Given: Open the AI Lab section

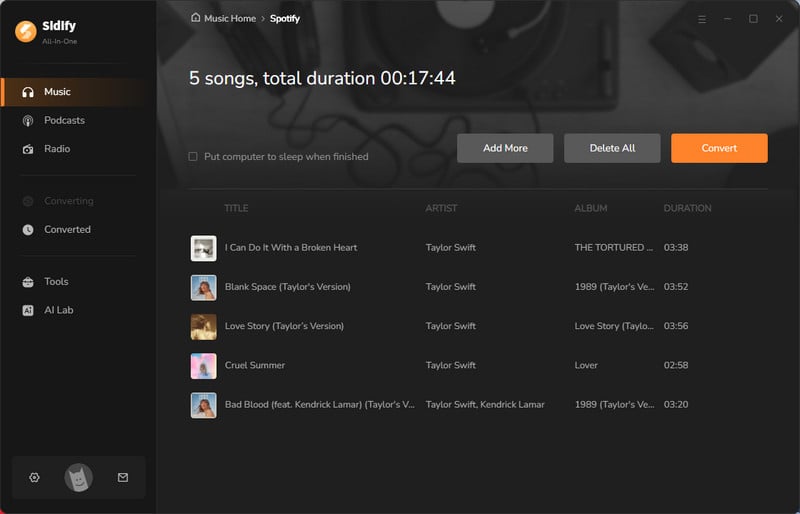Looking at the screenshot, I should click(x=77, y=310).
